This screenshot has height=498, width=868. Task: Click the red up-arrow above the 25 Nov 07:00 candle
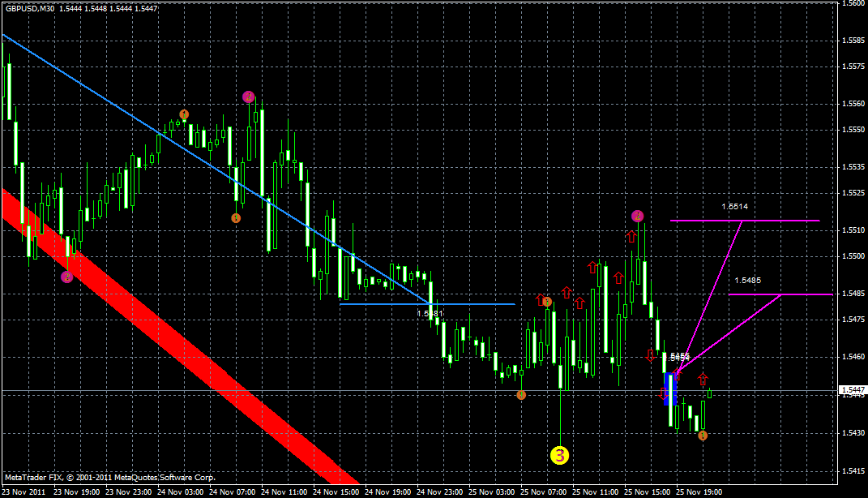pos(541,298)
